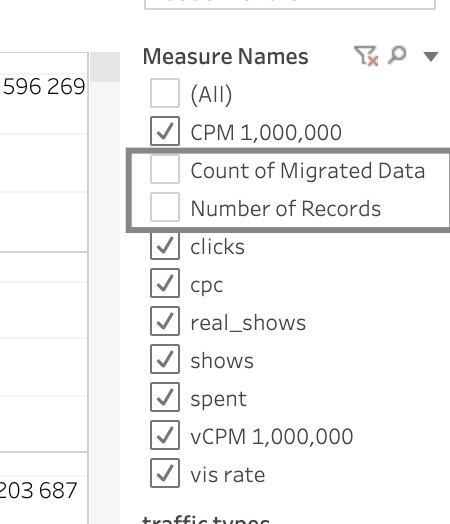Select table cell showing 596 269
Viewport: 450px width, 524px height.
[44, 87]
